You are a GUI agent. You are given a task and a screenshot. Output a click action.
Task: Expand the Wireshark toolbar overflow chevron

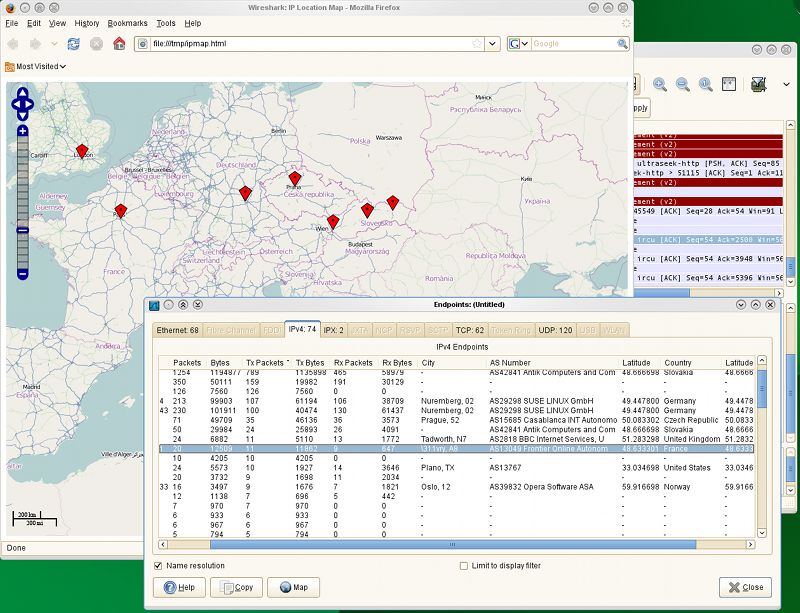click(786, 84)
